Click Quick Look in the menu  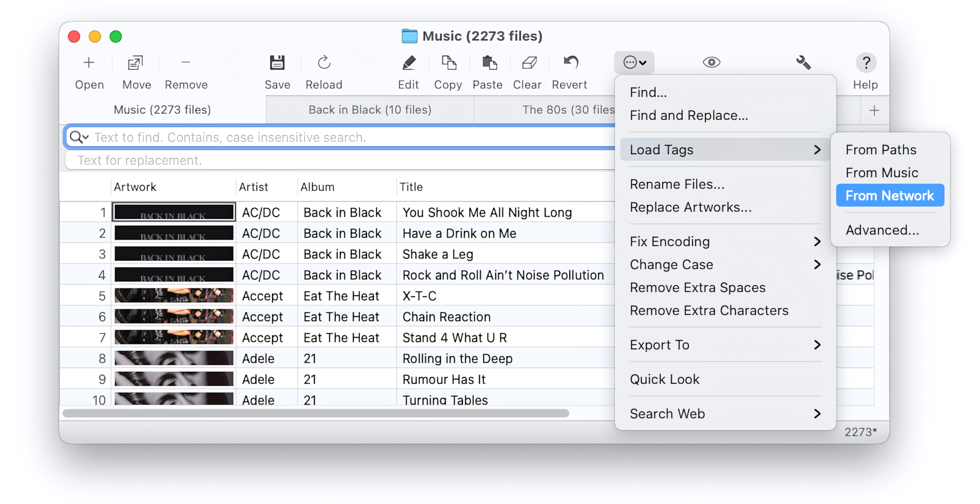(665, 379)
